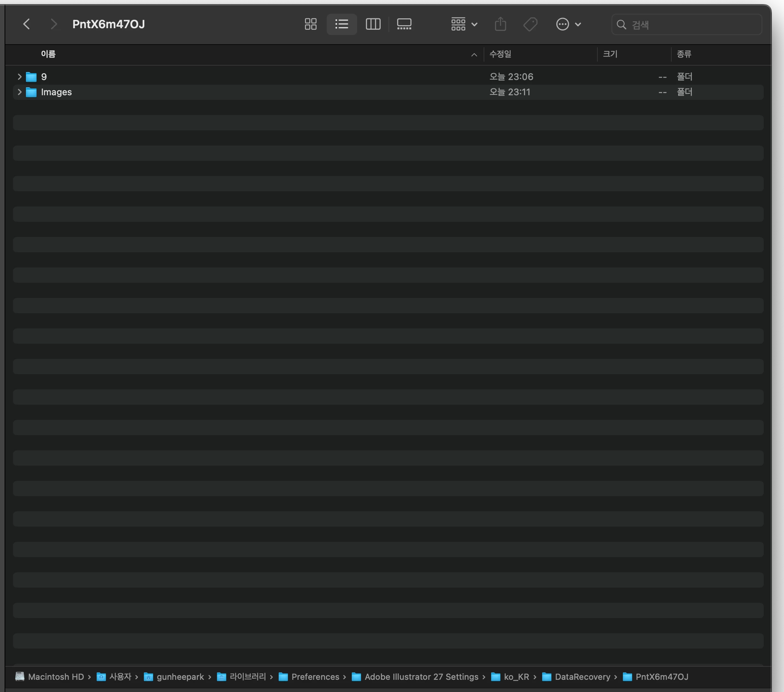Expand the folder named 9
Screen dimensions: 784x692
(19, 77)
